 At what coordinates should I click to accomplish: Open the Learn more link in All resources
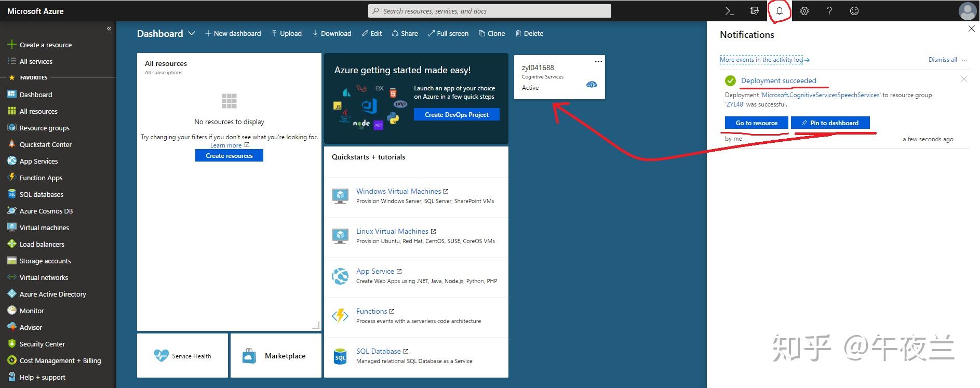pyautogui.click(x=230, y=145)
